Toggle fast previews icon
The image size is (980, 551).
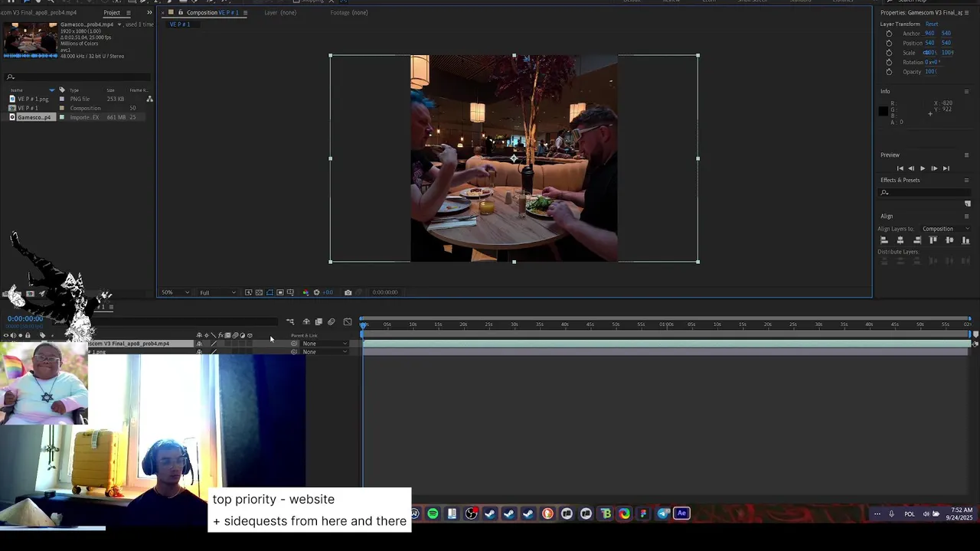[249, 292]
